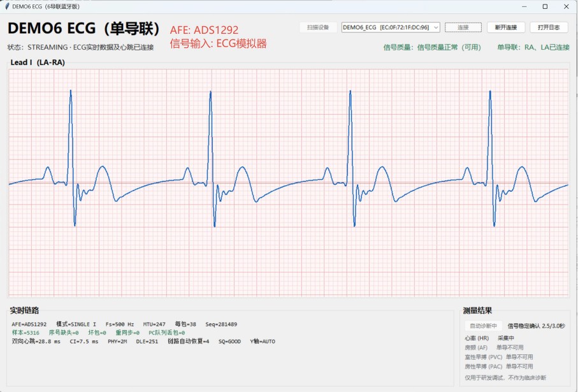Click the 序号缺失=0 value
This screenshot has width=578, height=392.
[x=64, y=333]
